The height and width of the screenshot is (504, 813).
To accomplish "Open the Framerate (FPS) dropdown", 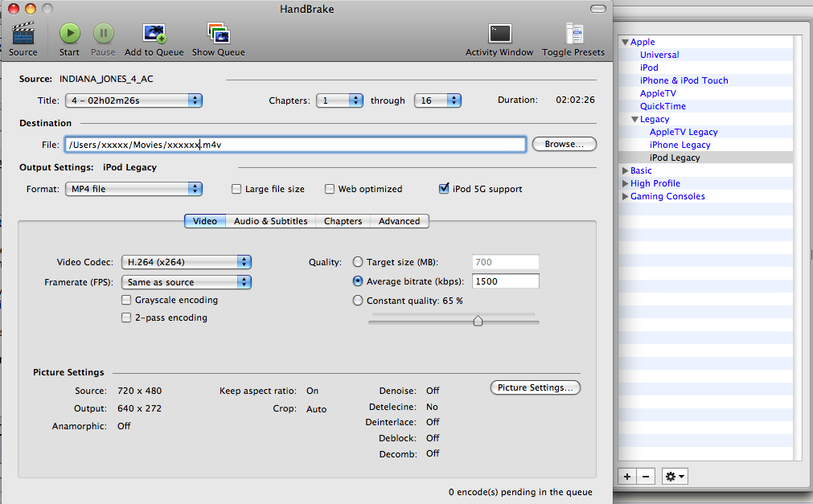I will (186, 283).
